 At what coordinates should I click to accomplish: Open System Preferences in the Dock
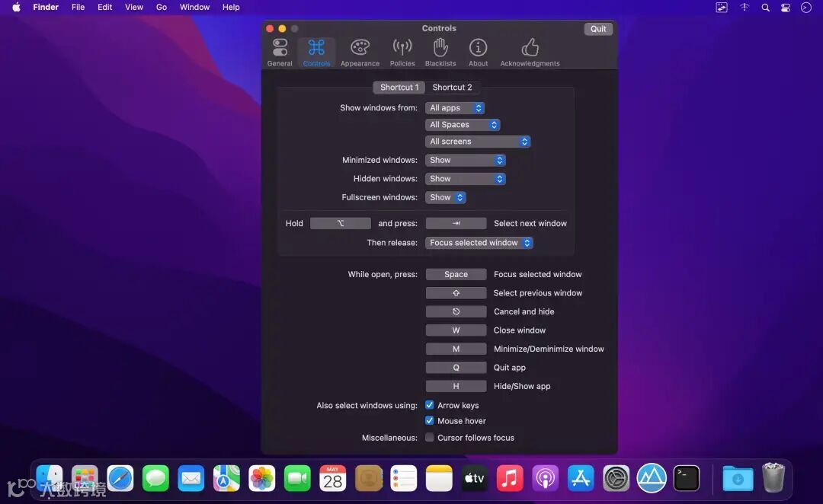pos(616,478)
